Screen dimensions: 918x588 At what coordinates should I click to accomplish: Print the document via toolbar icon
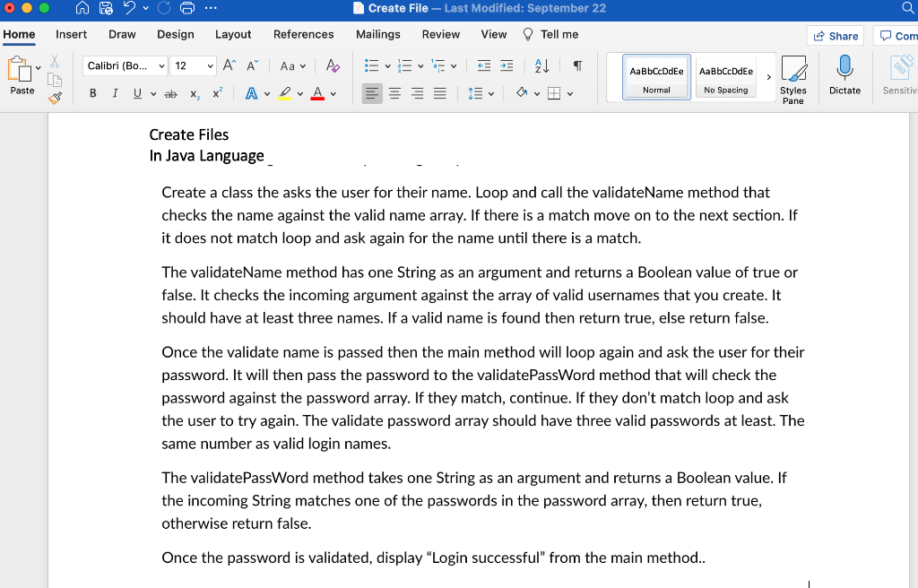(x=185, y=10)
